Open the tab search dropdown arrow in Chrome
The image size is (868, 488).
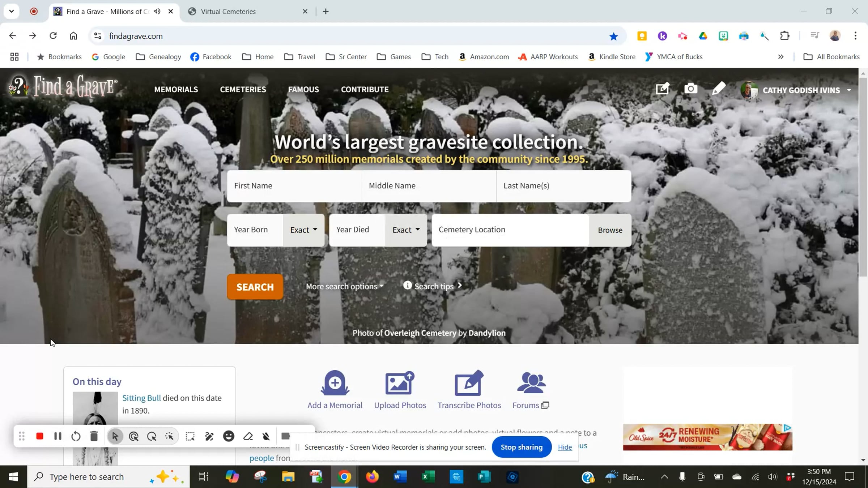point(12,11)
